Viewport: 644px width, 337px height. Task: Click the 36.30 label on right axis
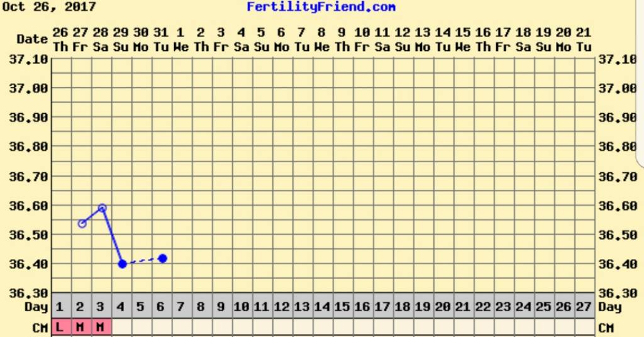(618, 293)
